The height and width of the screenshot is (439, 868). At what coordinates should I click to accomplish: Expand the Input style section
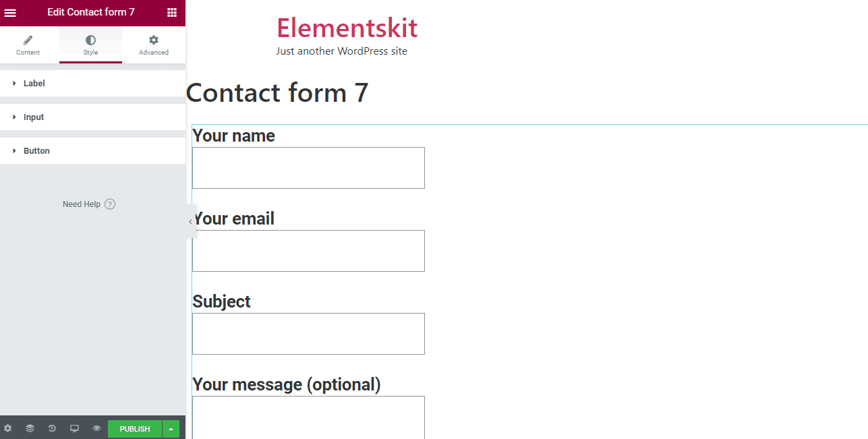point(92,117)
